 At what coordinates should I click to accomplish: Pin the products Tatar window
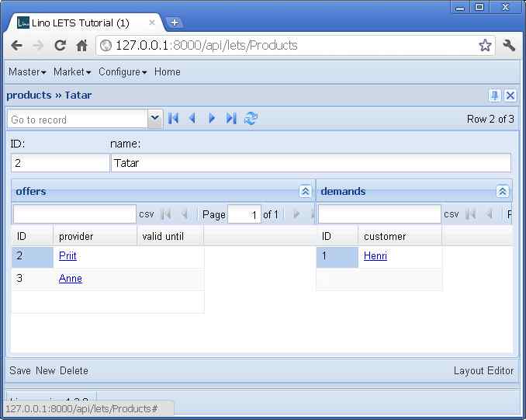coord(494,95)
